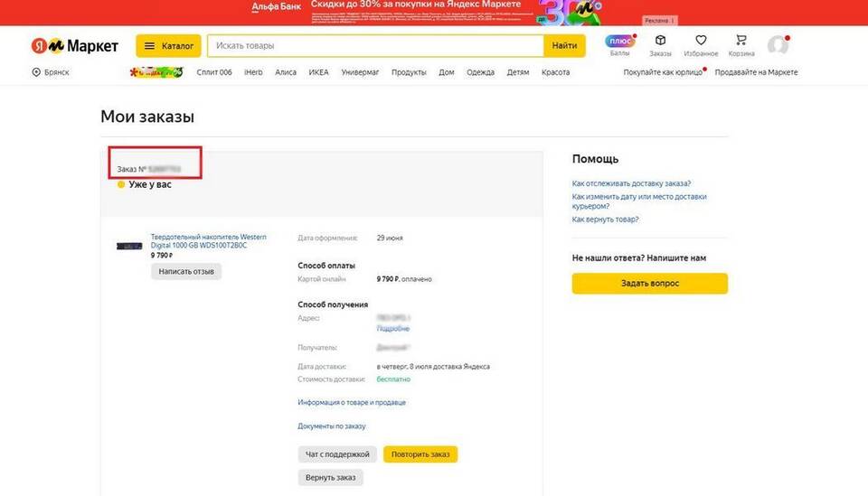This screenshot has width=868, height=496.
Task: Open the colorful promo sale badge
Action: click(156, 72)
